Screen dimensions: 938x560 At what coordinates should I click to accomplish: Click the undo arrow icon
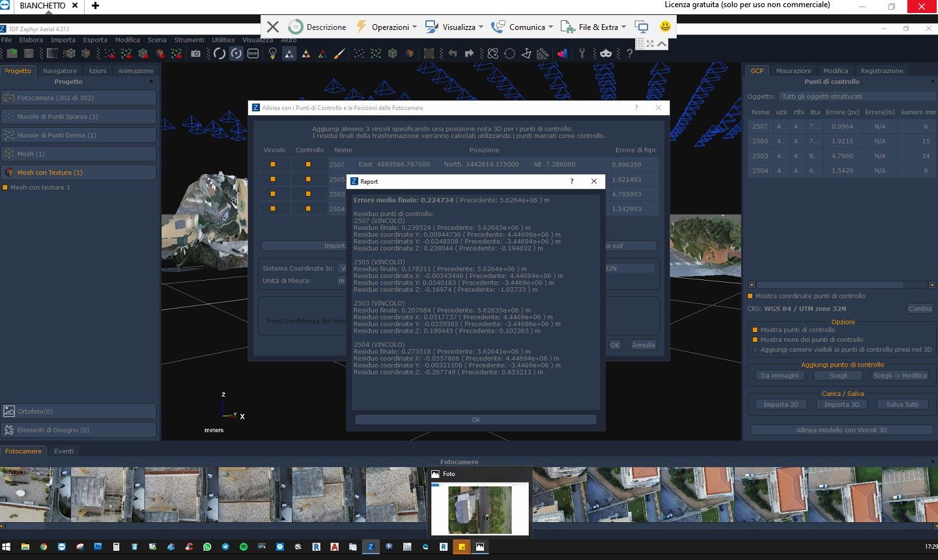(x=453, y=53)
